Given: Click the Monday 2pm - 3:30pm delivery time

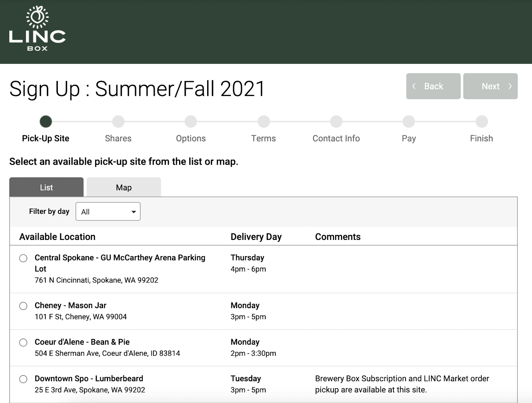Looking at the screenshot, I should tap(253, 347).
